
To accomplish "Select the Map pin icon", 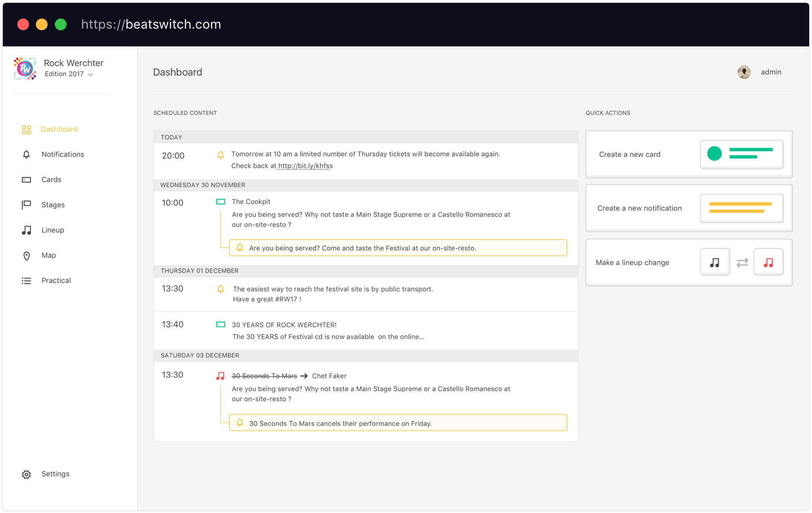I will coord(26,255).
